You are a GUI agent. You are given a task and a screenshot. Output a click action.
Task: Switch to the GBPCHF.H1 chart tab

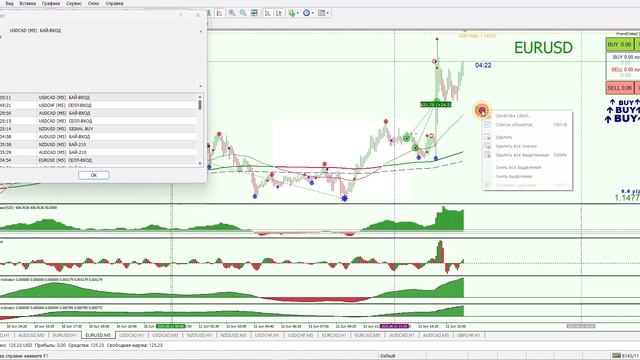click(469, 335)
